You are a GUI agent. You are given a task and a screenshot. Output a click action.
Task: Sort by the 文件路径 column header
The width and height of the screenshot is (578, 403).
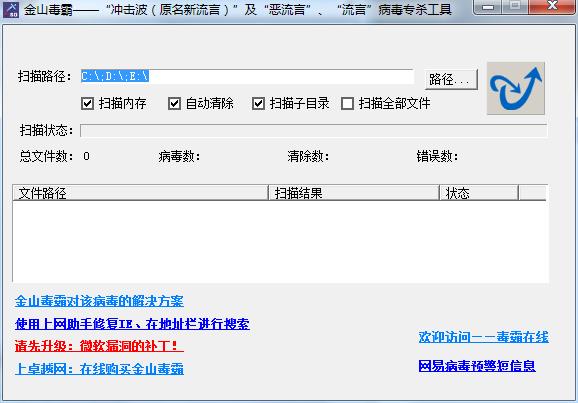point(140,193)
